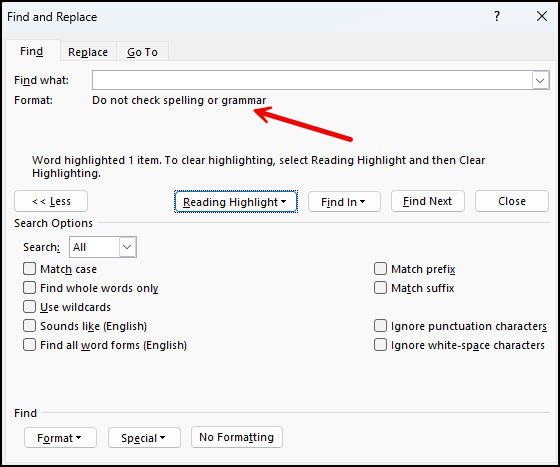This screenshot has width=560, height=467.
Task: Click the 'Word highlighted 1 item' message
Action: [259, 166]
